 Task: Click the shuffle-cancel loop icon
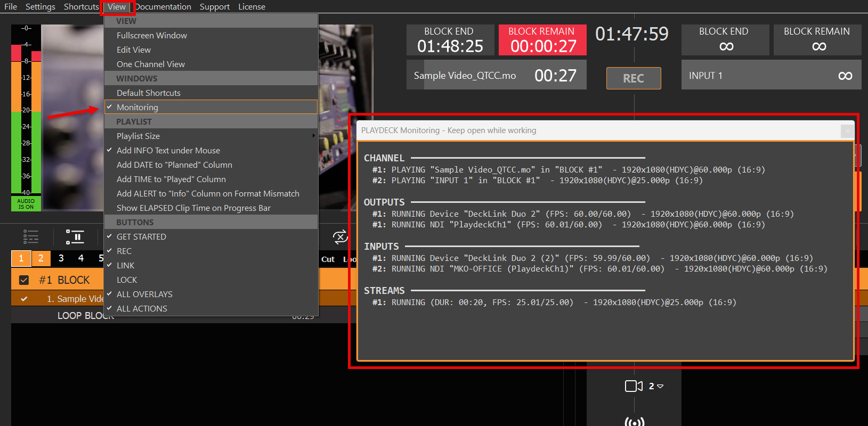click(340, 236)
